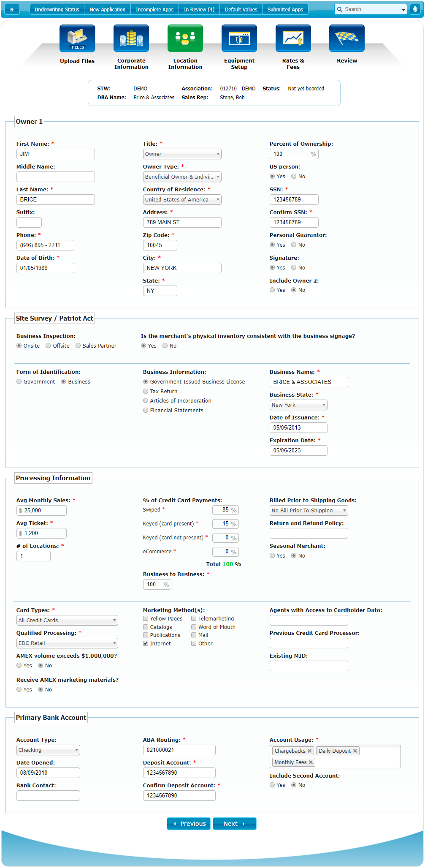Switch to Submitted Apps tab
Viewport: 425px width, 868px height.
coord(285,9)
